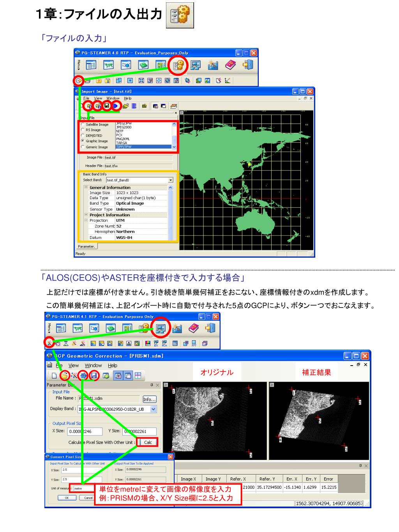The image size is (399, 532).
Task: Click help book icon in PG-STEAMER 4.1 toolbar
Action: pos(194,329)
